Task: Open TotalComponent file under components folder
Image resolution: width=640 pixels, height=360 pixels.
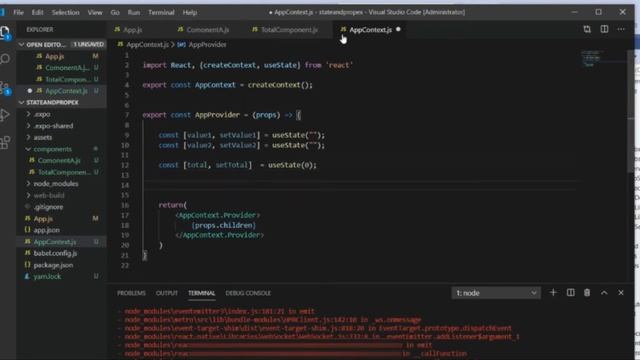Action: click(61, 172)
